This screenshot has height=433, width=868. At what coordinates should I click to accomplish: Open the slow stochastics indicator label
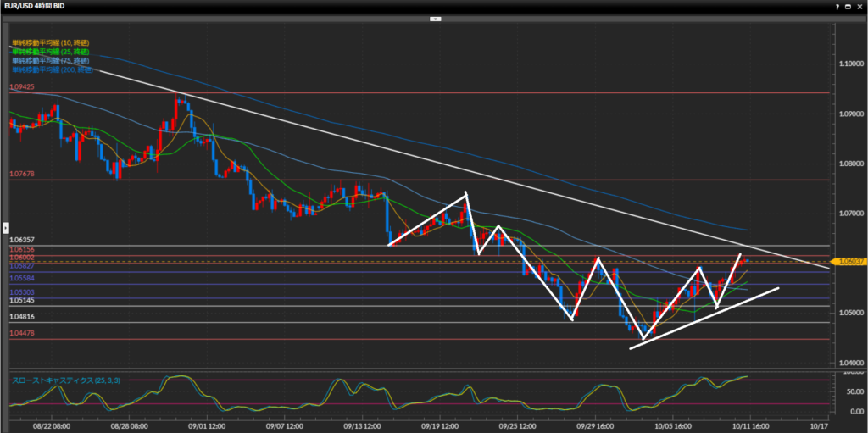tap(65, 380)
